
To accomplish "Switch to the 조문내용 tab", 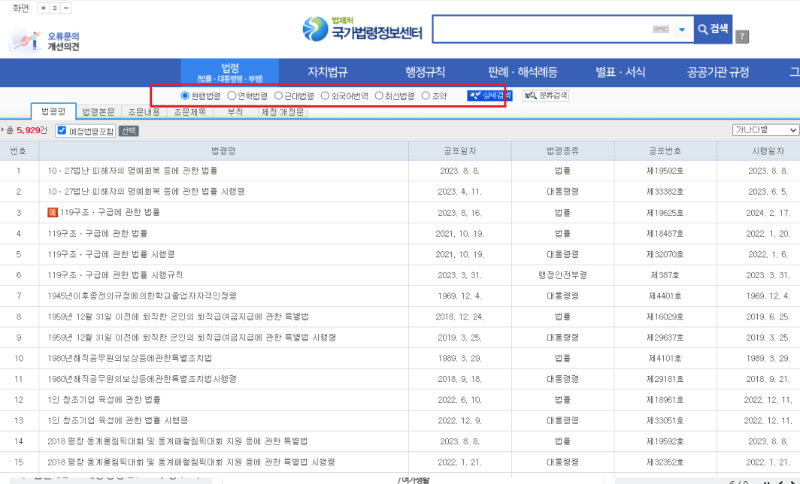I will click(x=144, y=112).
